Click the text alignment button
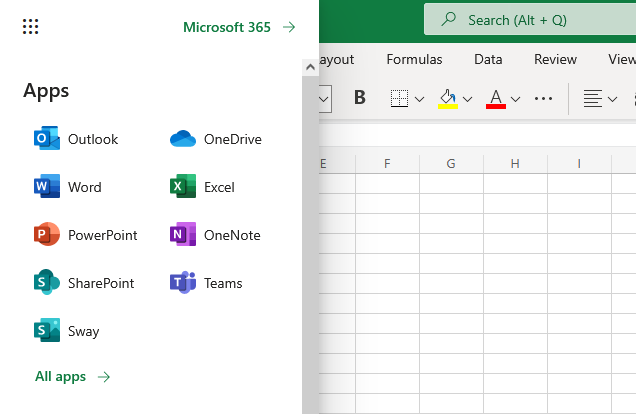Viewport: 636px width, 414px height. 592,99
